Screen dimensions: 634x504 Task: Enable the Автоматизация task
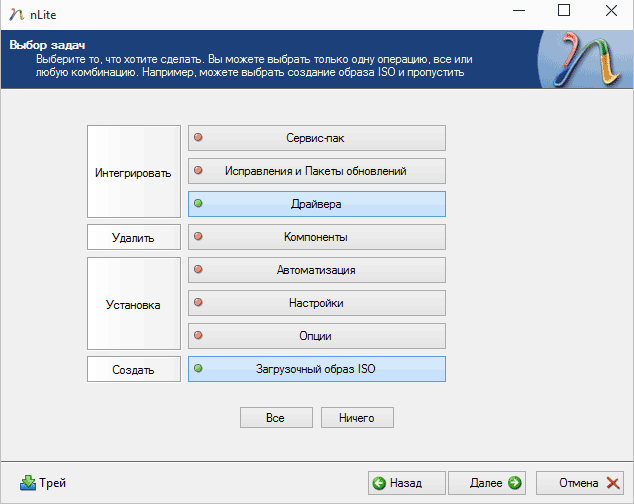tap(317, 270)
